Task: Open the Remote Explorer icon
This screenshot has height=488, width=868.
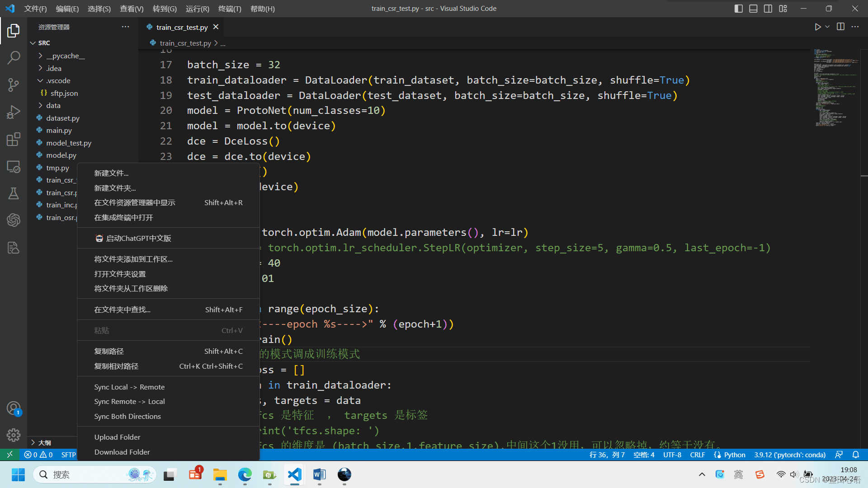Action: coord(13,167)
